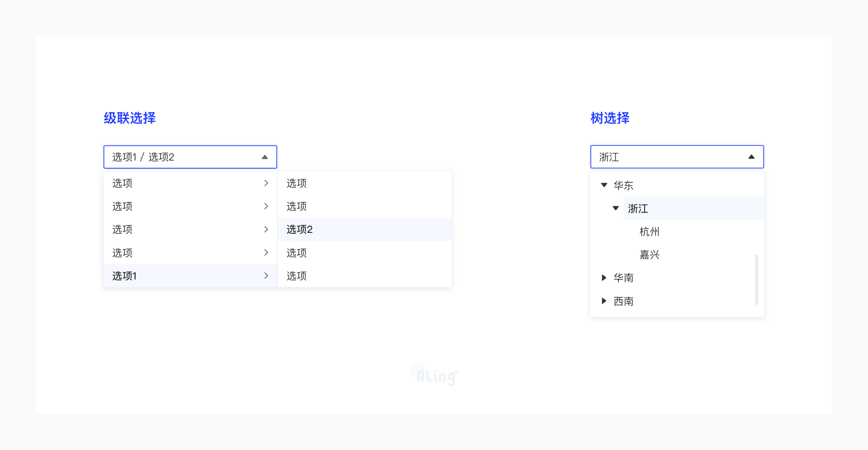Collapse the 浙江 tree node triangle
Screen dimensions: 868x450
click(x=616, y=208)
